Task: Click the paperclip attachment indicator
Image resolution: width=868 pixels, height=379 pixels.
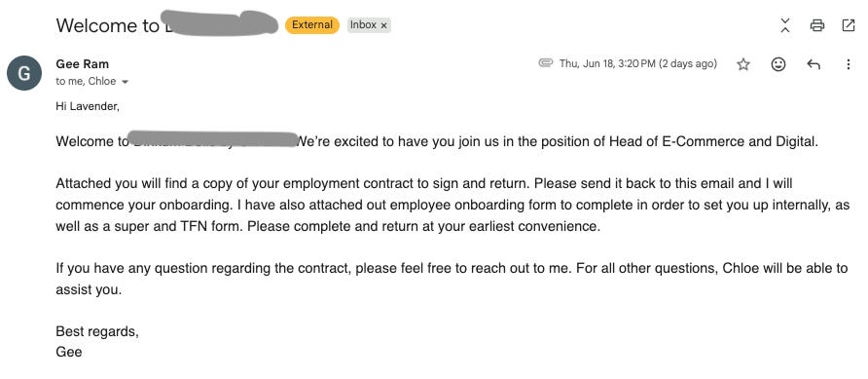Action: pyautogui.click(x=545, y=62)
